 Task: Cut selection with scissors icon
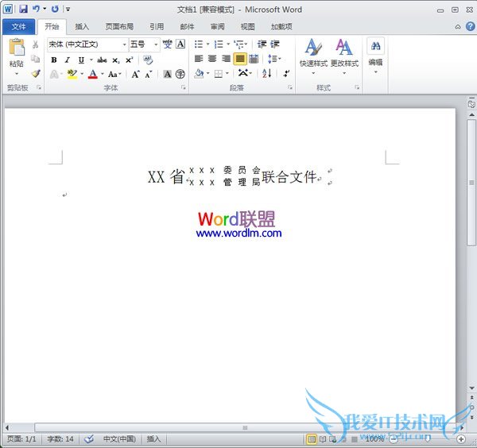point(35,44)
